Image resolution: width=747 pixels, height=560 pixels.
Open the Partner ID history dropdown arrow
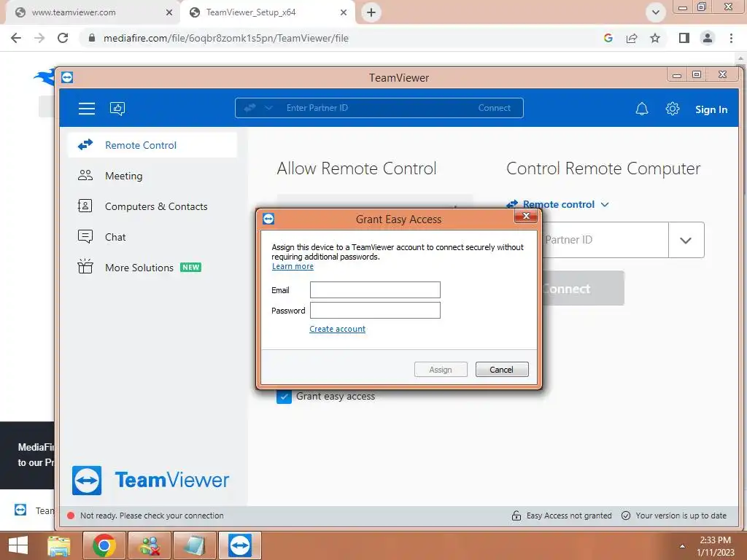pyautogui.click(x=686, y=240)
